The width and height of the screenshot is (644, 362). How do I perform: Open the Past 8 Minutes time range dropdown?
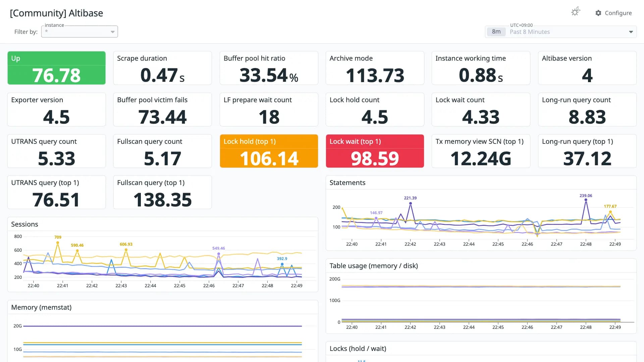pyautogui.click(x=561, y=32)
